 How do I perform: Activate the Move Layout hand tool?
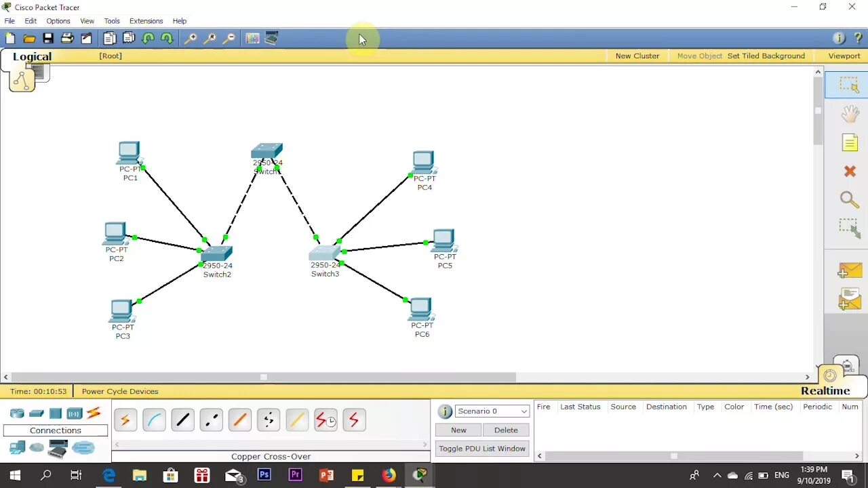(850, 114)
